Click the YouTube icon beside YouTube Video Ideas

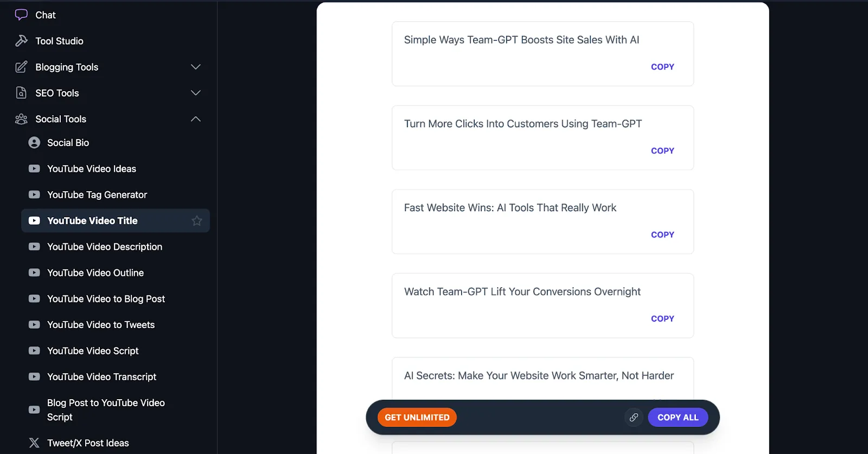pyautogui.click(x=34, y=169)
